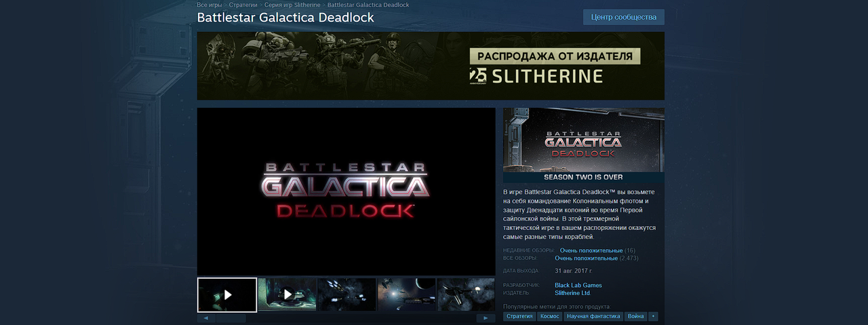
Task: Open Серия игр Slitherine breadcrumb
Action: (x=292, y=5)
